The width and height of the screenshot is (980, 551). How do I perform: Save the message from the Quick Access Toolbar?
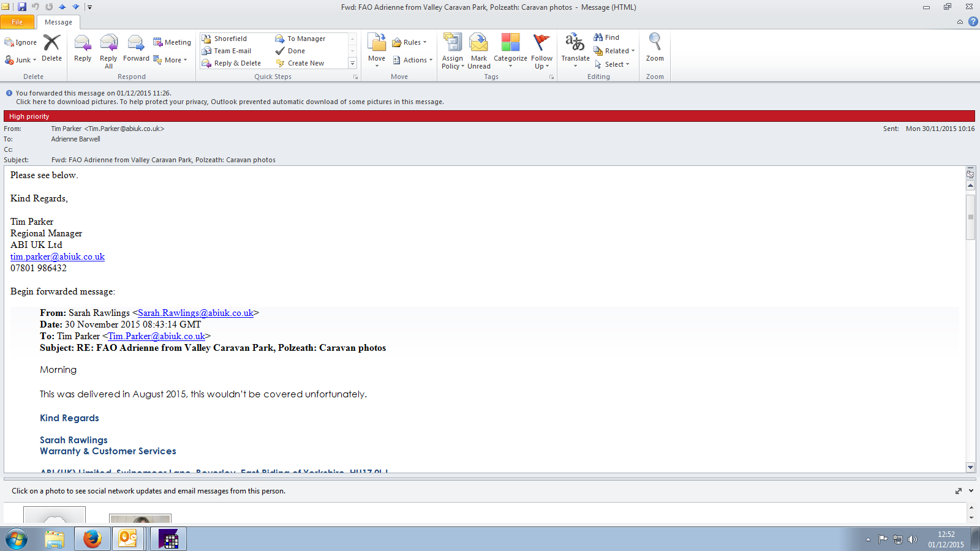pyautogui.click(x=22, y=7)
